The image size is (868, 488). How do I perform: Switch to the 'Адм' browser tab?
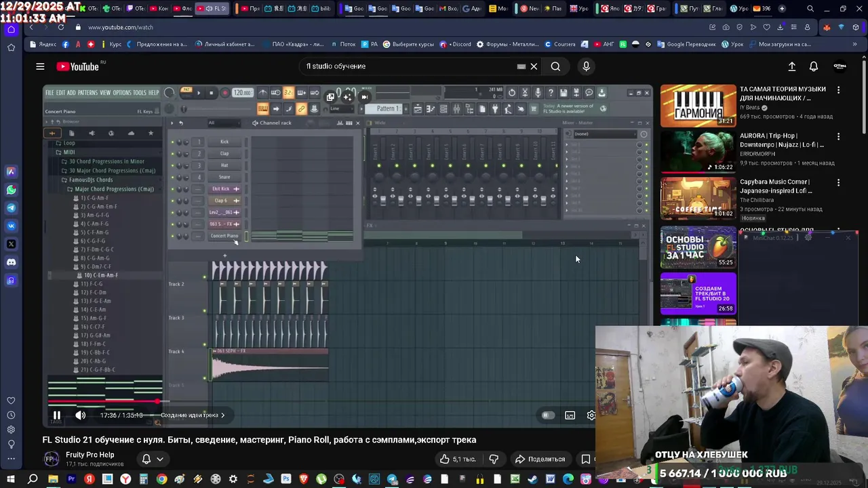(471, 9)
